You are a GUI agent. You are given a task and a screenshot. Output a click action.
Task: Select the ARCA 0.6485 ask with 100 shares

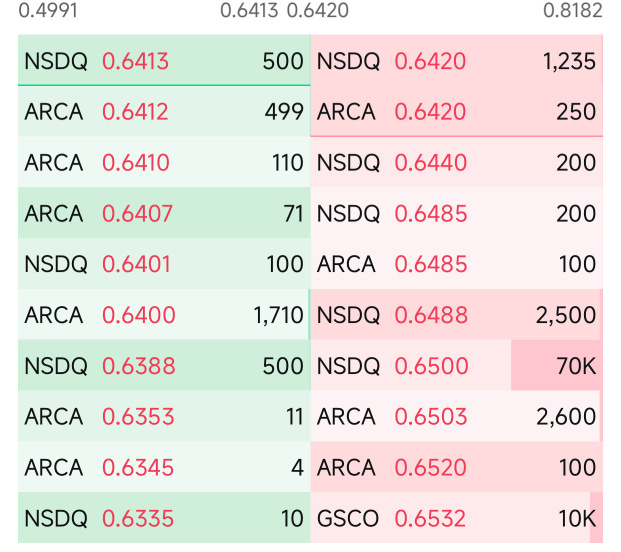tap(457, 263)
